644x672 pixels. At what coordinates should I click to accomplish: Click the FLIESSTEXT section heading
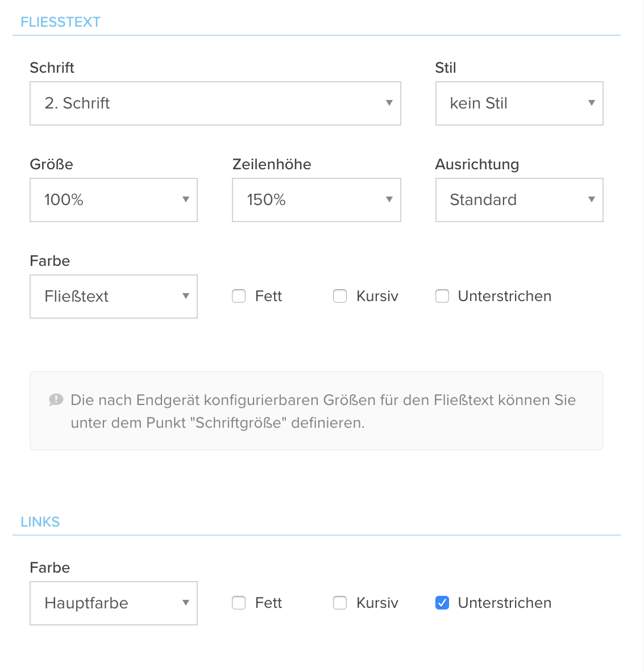(x=60, y=22)
